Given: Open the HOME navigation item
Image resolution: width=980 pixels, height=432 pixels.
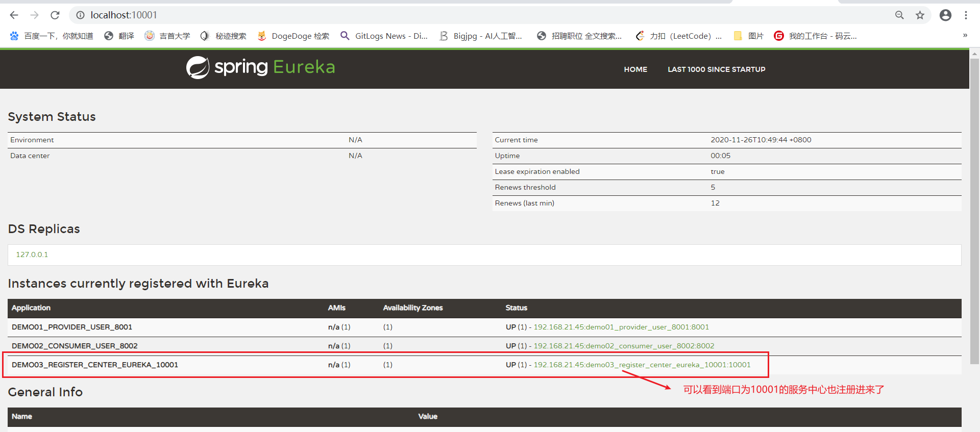Looking at the screenshot, I should click(635, 69).
